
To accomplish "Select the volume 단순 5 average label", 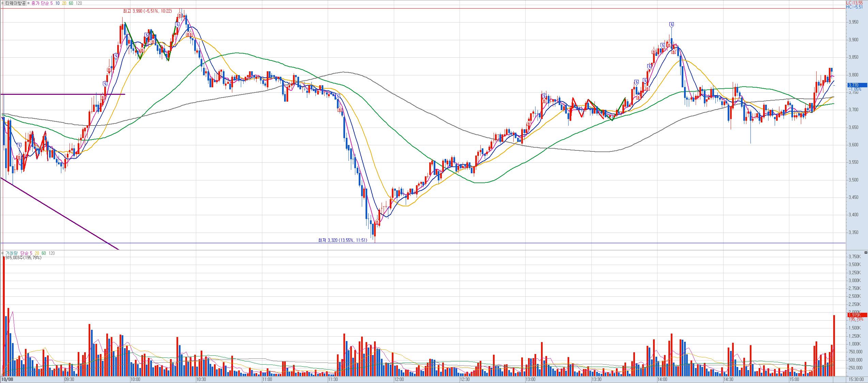I will pyautogui.click(x=26, y=253).
